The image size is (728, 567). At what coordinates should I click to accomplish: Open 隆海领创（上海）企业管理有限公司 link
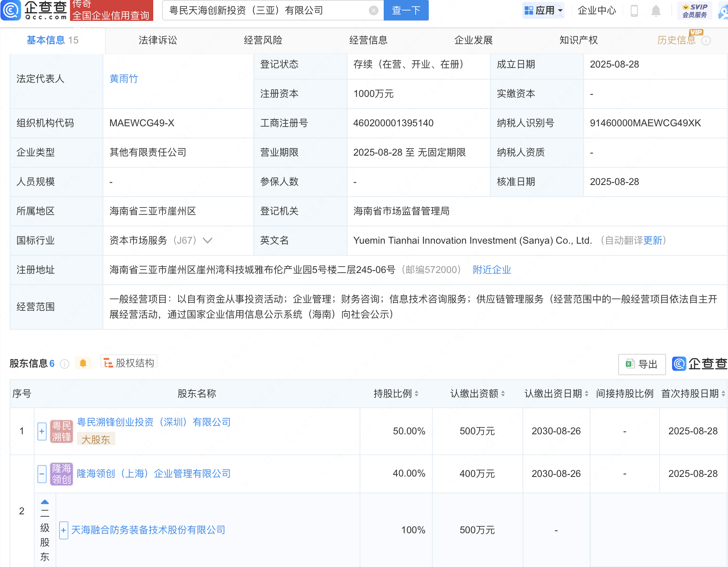[x=154, y=474]
